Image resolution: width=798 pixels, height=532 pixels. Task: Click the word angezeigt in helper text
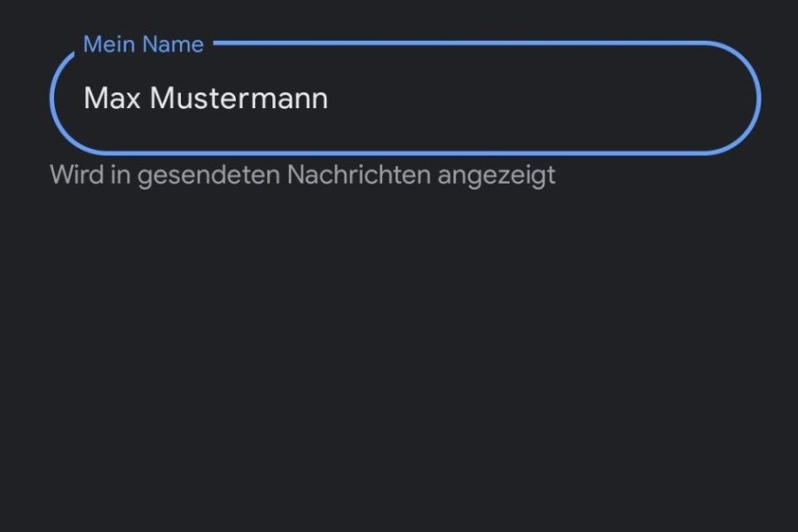pyautogui.click(x=497, y=175)
